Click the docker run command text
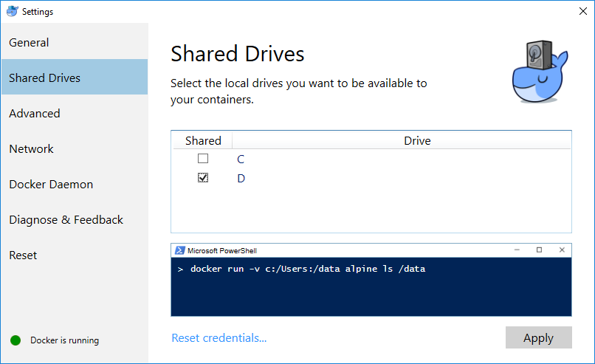Viewport: 595px width, 364px height. click(x=308, y=269)
